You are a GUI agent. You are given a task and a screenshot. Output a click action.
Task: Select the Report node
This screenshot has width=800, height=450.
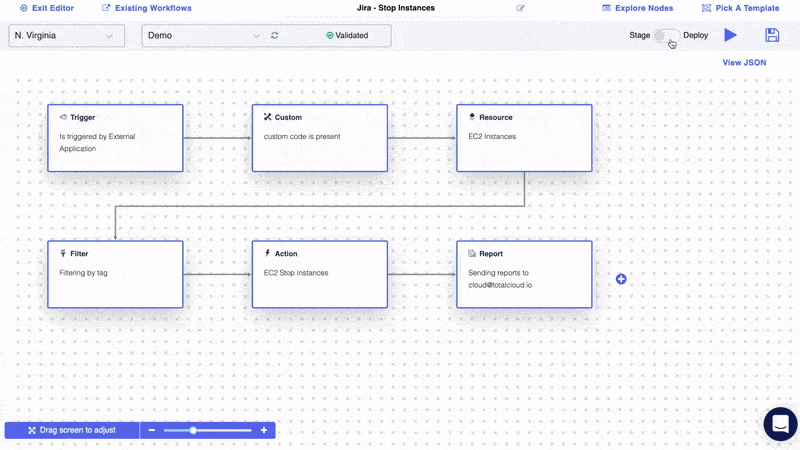[x=524, y=274]
